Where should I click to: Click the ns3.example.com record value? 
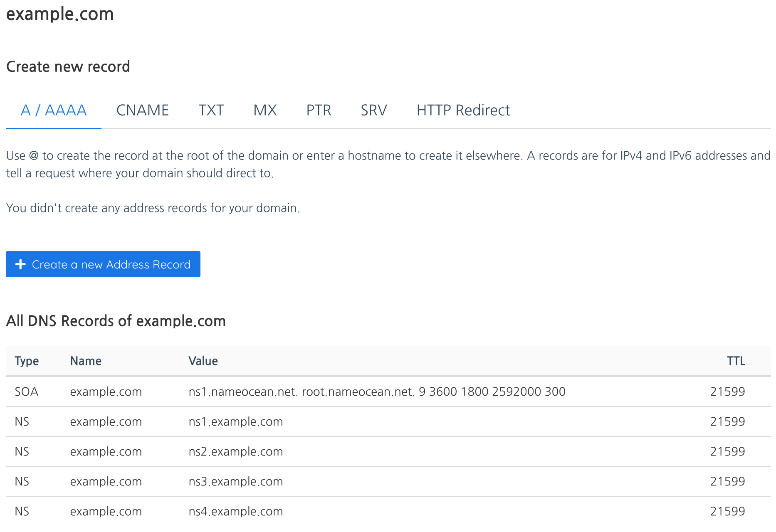(x=236, y=481)
